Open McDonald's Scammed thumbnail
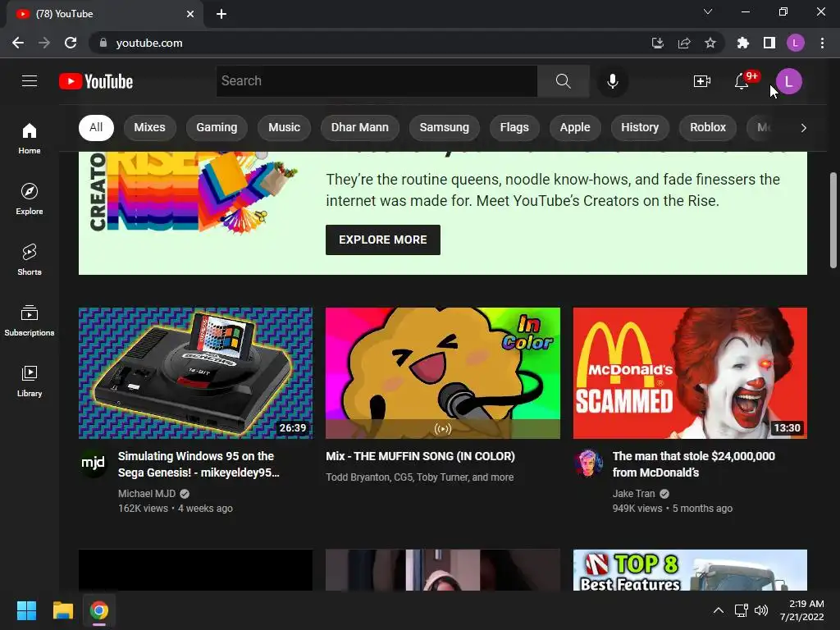840x630 pixels. [690, 373]
